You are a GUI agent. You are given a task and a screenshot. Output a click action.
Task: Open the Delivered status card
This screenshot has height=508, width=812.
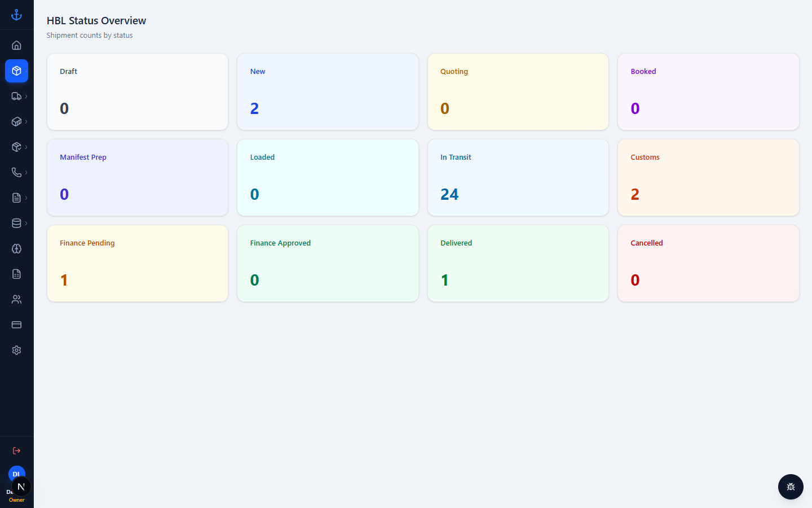tap(518, 263)
